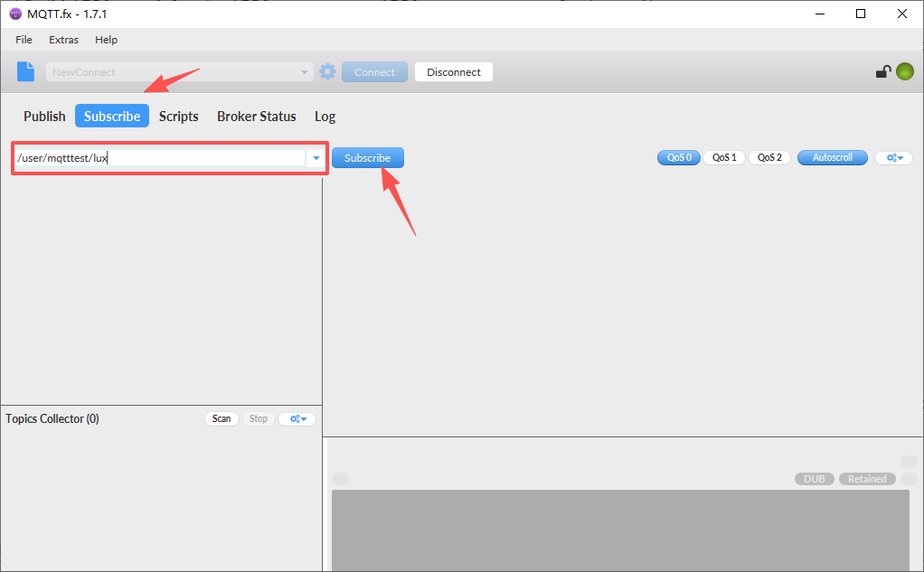Image resolution: width=924 pixels, height=572 pixels.
Task: Expand the subscribe topic dropdown arrow
Action: pyautogui.click(x=316, y=158)
